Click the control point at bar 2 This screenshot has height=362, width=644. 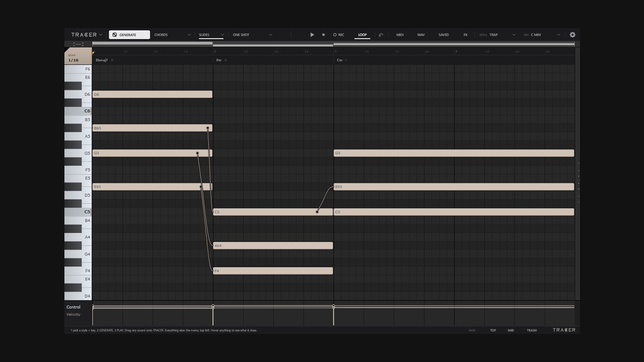coord(213,306)
